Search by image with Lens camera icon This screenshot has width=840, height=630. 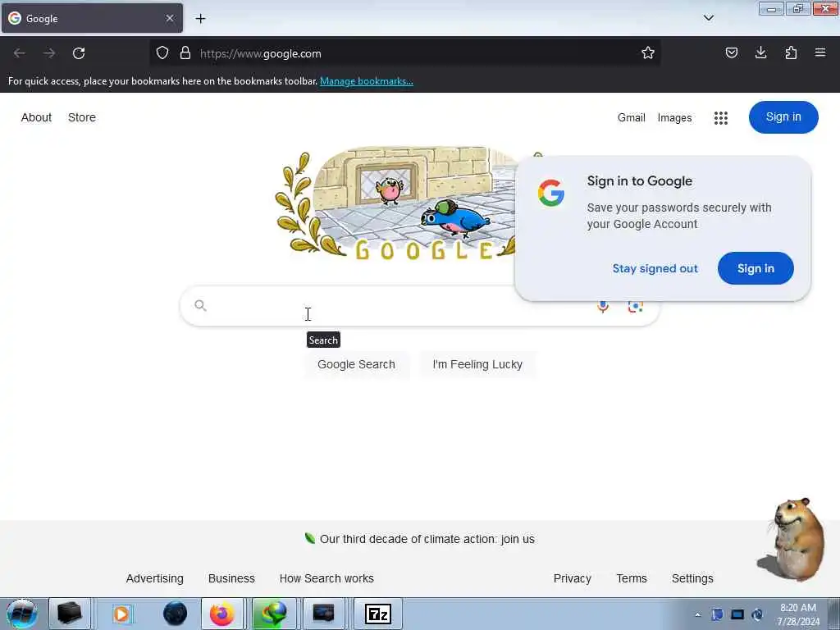[636, 307]
